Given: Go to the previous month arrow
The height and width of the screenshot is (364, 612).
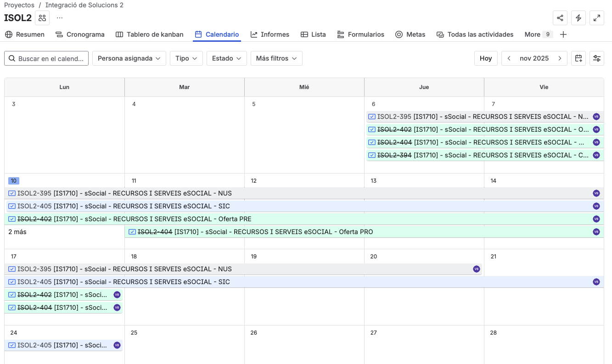Looking at the screenshot, I should [x=509, y=58].
